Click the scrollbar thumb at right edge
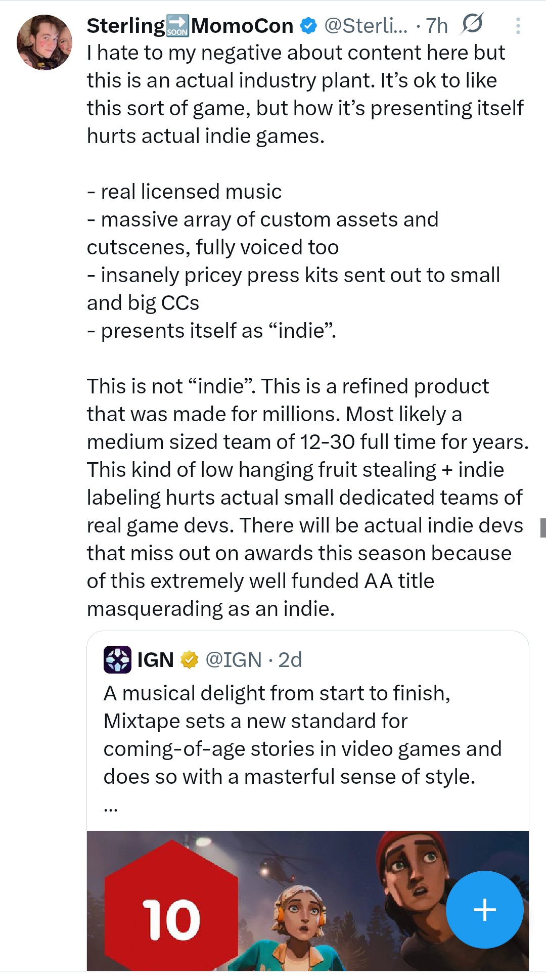This screenshot has height=980, width=546. coord(543,527)
